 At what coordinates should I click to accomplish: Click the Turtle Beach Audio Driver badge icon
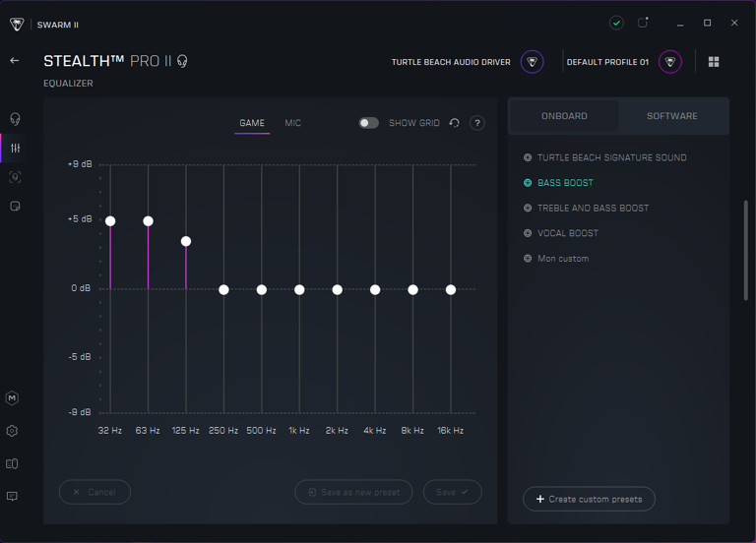click(x=532, y=62)
